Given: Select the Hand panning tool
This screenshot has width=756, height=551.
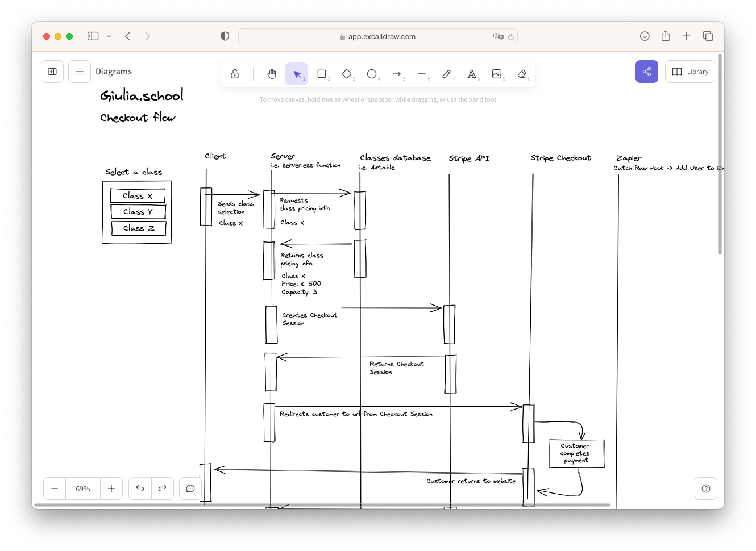Looking at the screenshot, I should coord(272,74).
